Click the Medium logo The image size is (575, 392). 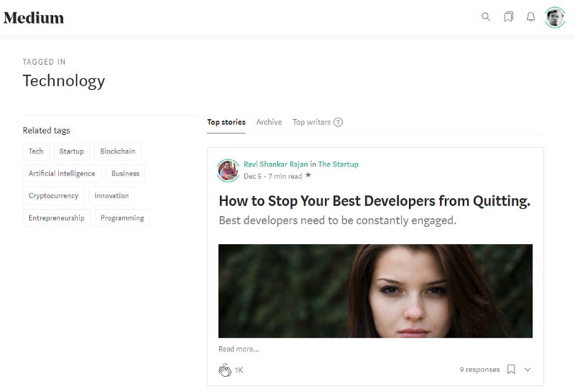tap(34, 17)
